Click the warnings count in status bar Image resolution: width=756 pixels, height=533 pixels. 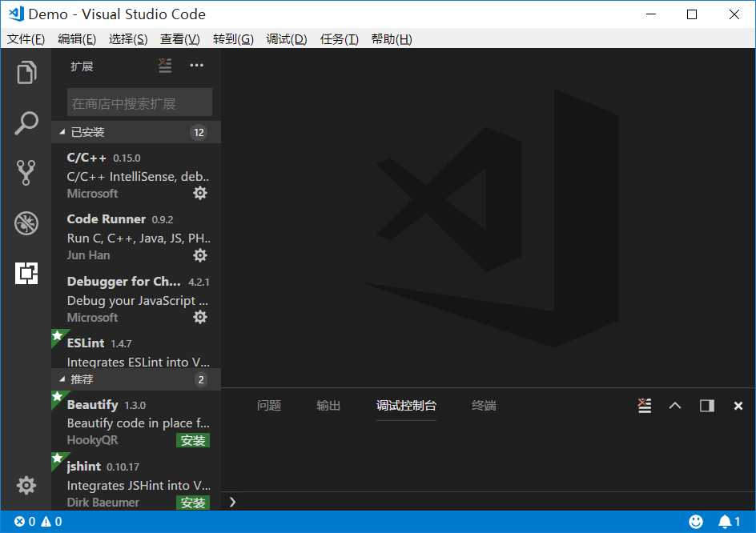click(51, 522)
